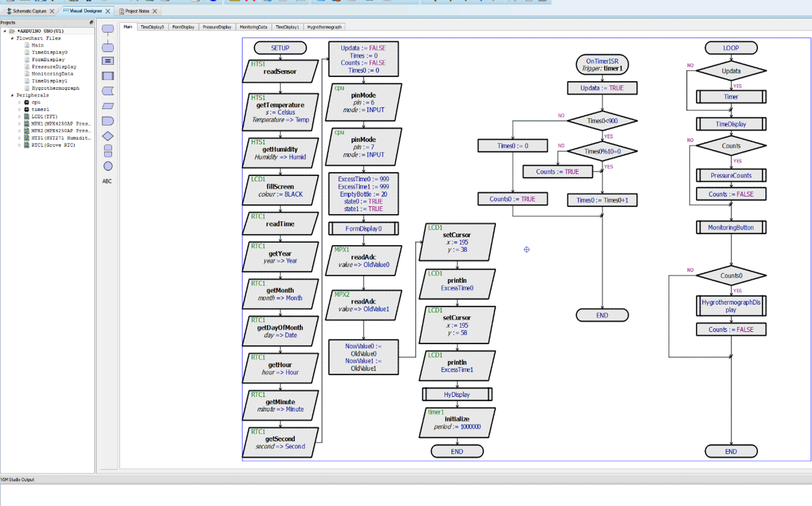
Task: Click the VSM Studio Output panel title
Action: click(x=18, y=479)
